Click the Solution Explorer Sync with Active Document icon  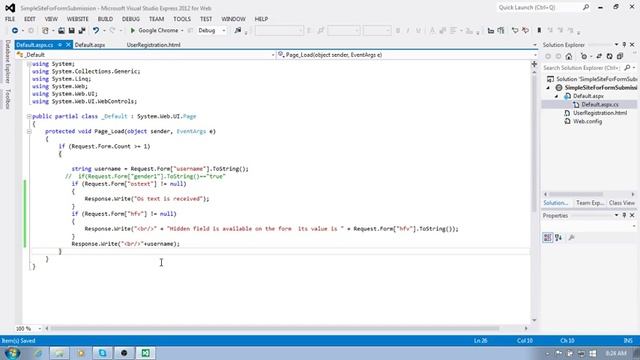pos(599,56)
